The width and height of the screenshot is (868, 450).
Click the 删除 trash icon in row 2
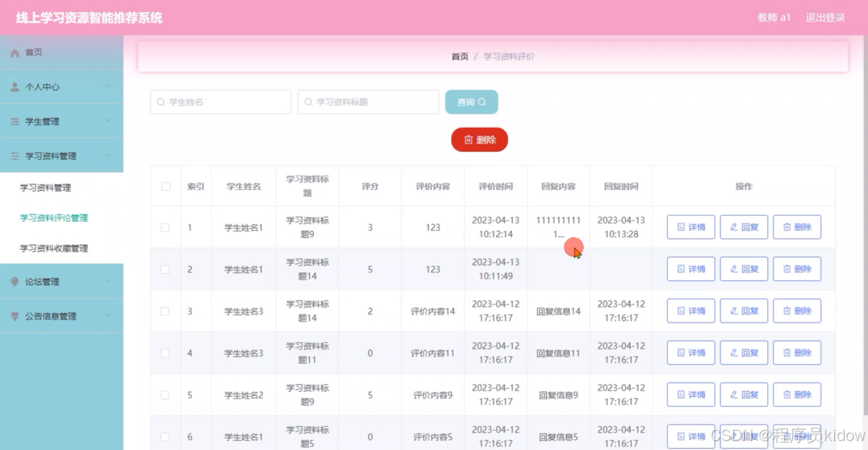click(x=787, y=269)
